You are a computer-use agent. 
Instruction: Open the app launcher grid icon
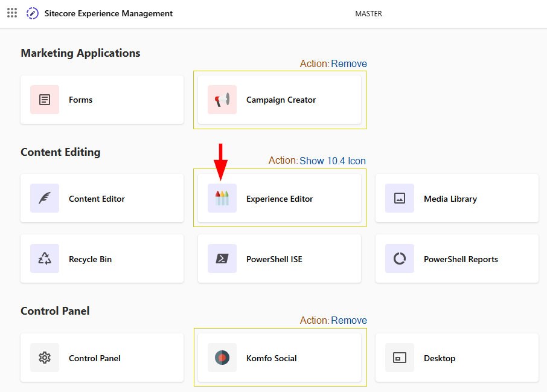coord(12,13)
